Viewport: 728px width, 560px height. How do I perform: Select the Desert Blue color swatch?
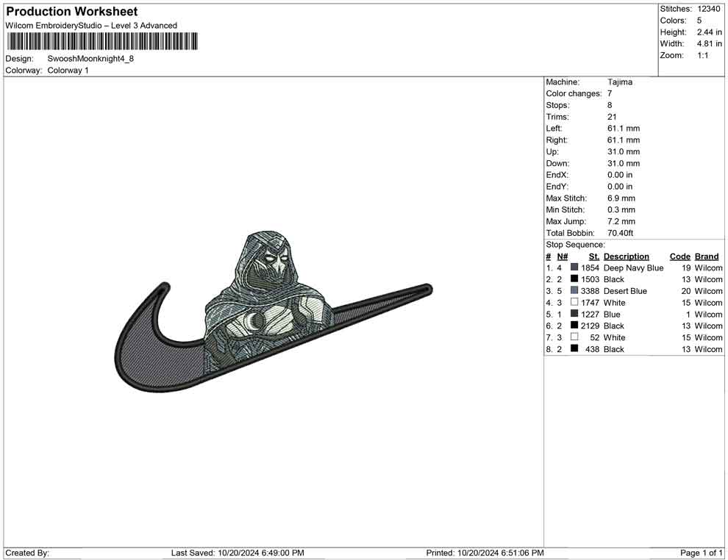coord(574,290)
